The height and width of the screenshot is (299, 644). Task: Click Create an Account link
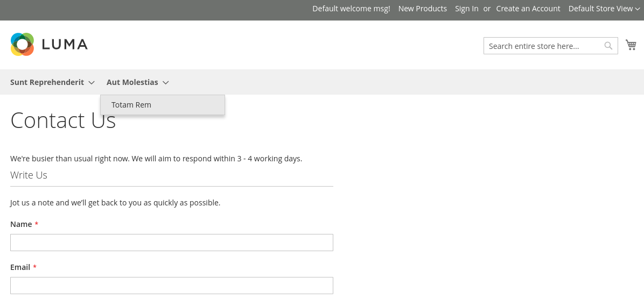528,9
